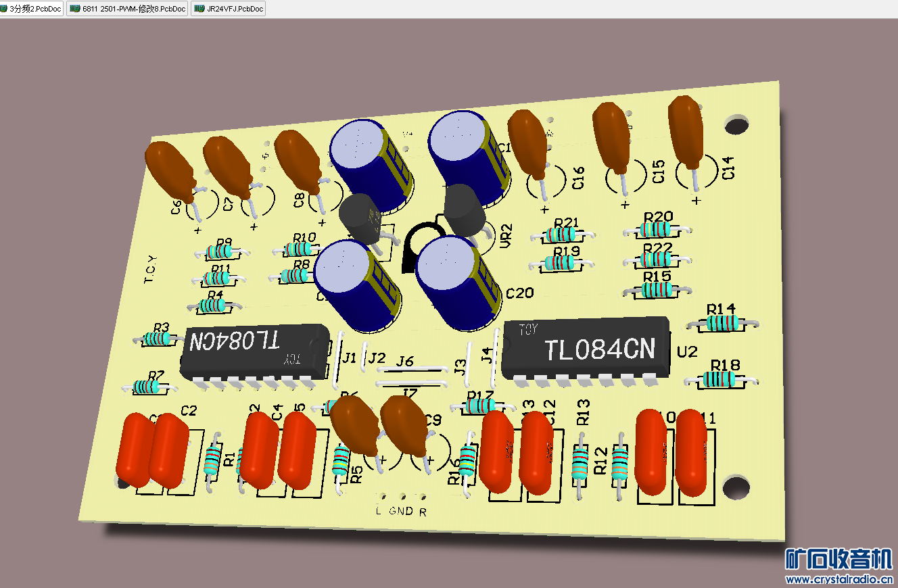The height and width of the screenshot is (588, 898).
Task: Select the C6 designator text
Action: click(176, 207)
